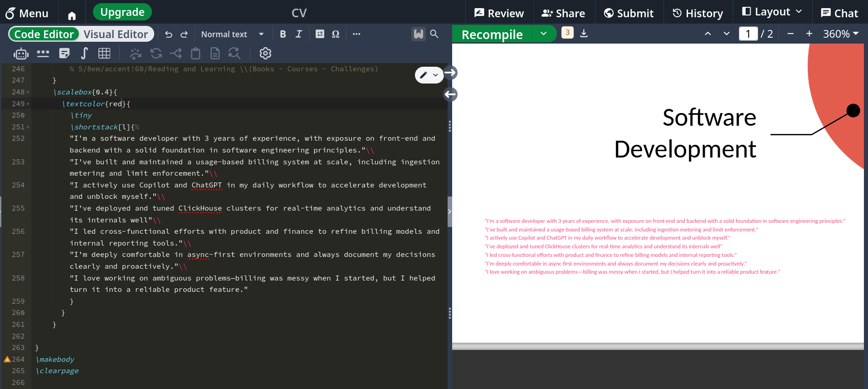Click the integral formula icon
The width and height of the screenshot is (868, 389).
coord(84,54)
